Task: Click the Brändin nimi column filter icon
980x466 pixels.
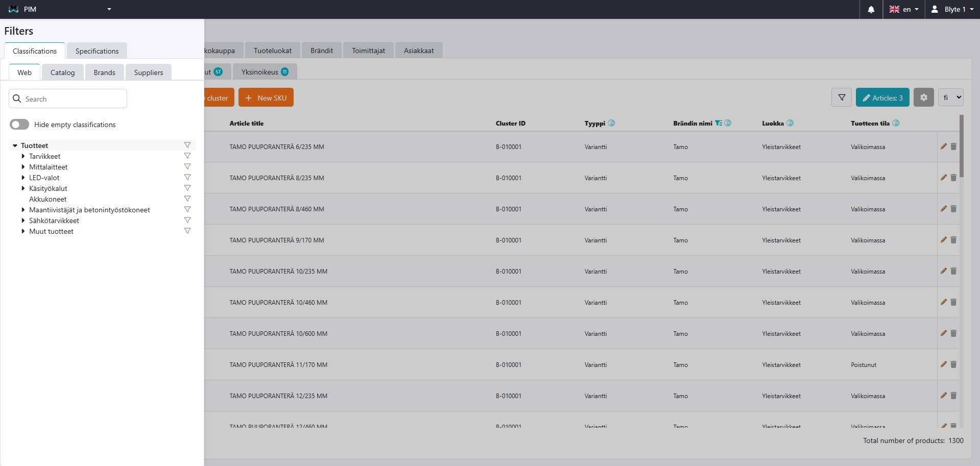Action: pos(719,123)
